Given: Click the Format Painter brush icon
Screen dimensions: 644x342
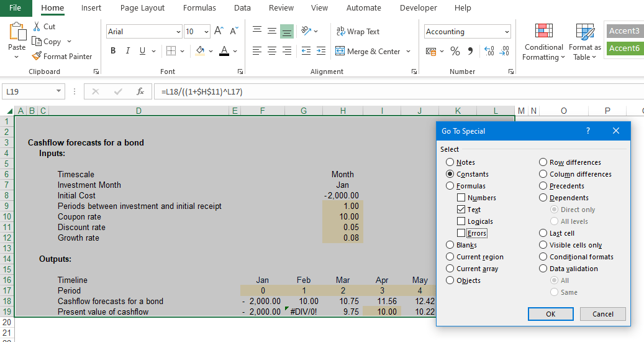Looking at the screenshot, I should (x=37, y=56).
